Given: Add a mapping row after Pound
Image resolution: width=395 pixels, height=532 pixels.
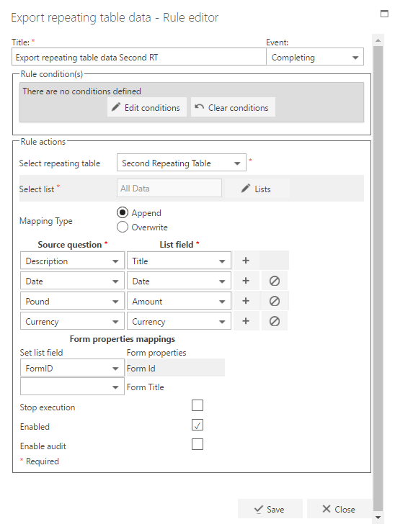Looking at the screenshot, I should tap(246, 301).
